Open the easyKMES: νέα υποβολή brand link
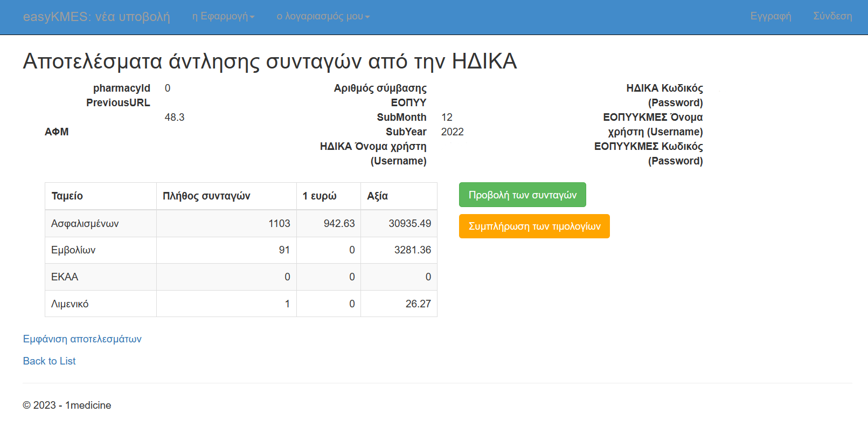 tap(96, 17)
